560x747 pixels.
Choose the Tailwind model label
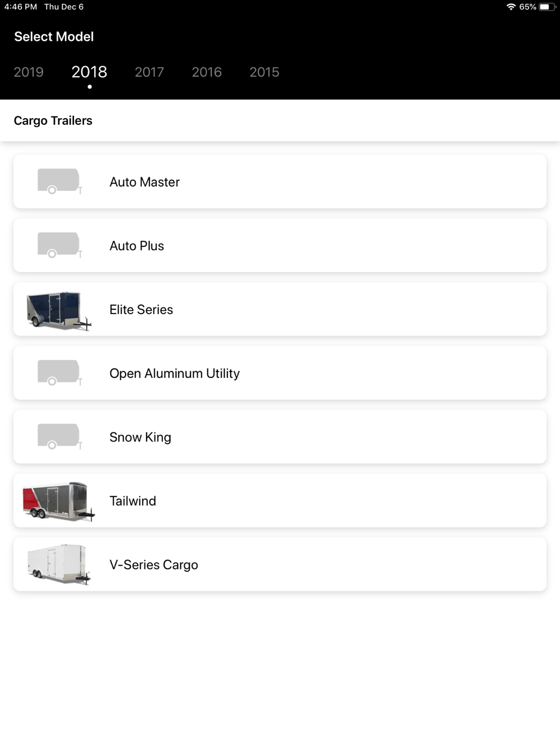(x=133, y=501)
